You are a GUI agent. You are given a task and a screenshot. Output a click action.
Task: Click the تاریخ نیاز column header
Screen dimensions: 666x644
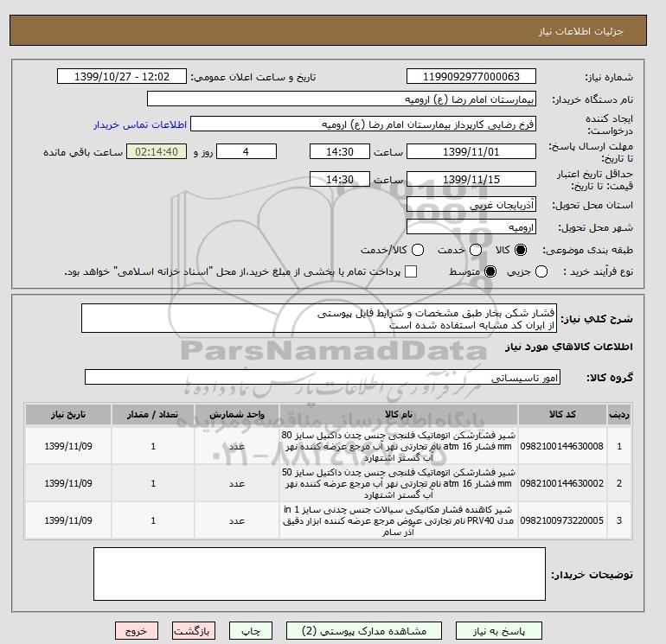tap(68, 414)
